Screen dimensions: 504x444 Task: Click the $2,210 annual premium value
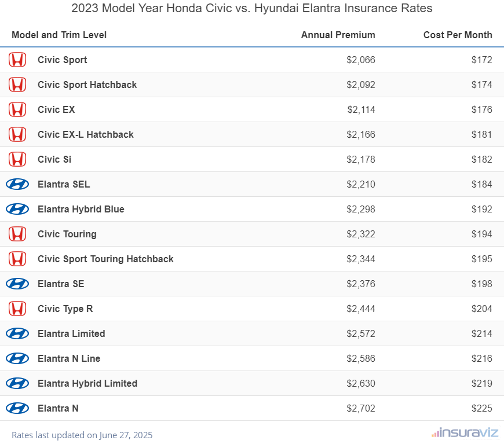point(361,185)
